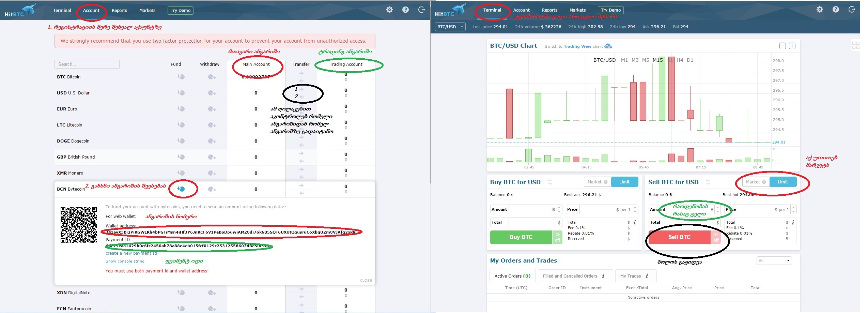Click HitBTC logo in left window

(x=20, y=10)
